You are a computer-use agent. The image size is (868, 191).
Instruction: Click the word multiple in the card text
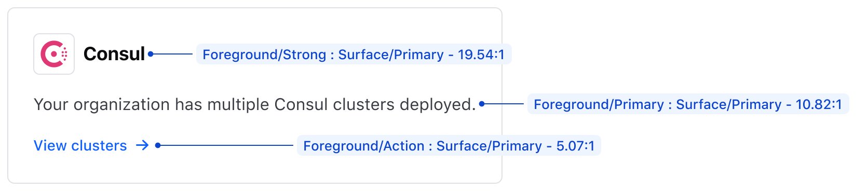pyautogui.click(x=238, y=105)
